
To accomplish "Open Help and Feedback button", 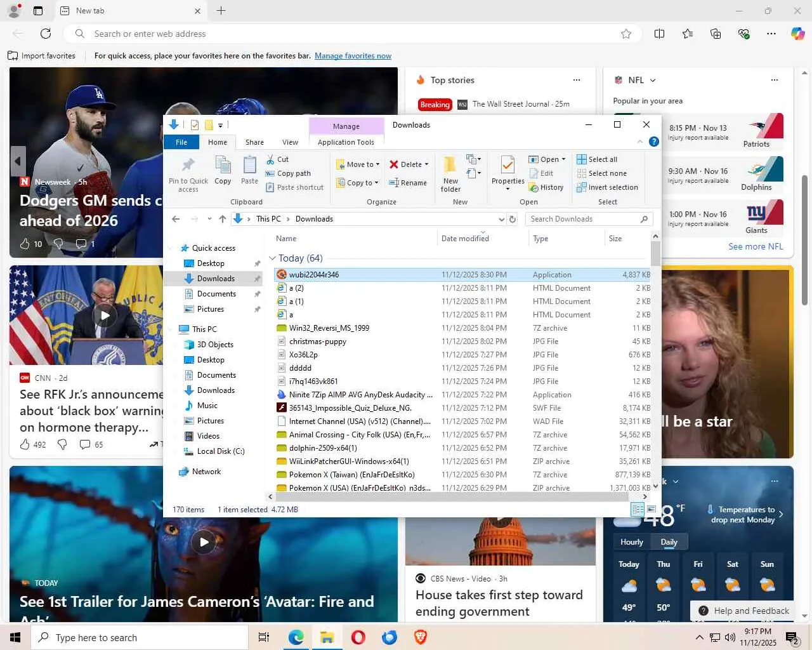I will [x=742, y=611].
